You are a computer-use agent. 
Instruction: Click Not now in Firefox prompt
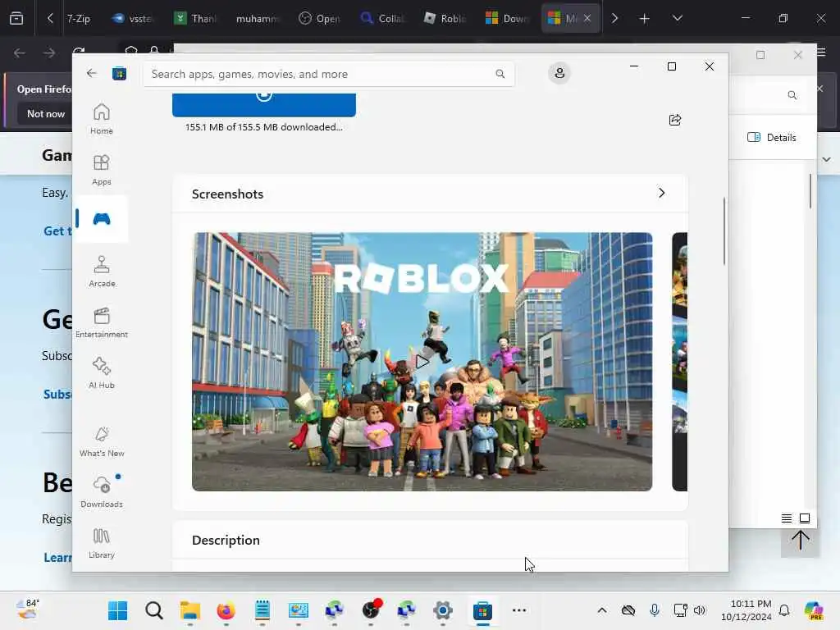(x=46, y=113)
